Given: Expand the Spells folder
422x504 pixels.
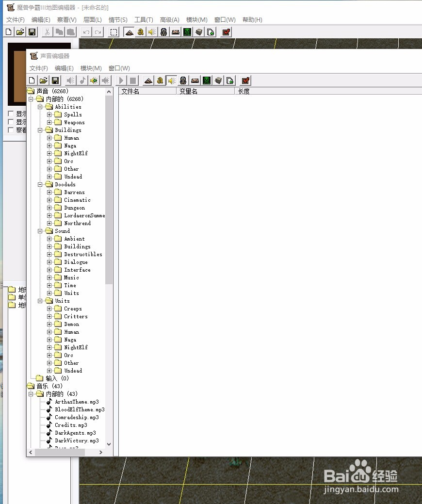Looking at the screenshot, I should point(49,114).
